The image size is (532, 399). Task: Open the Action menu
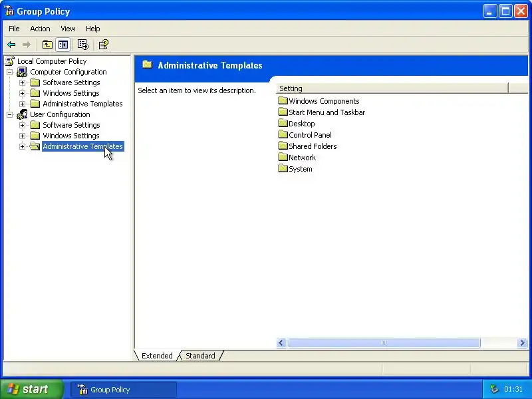coord(40,29)
